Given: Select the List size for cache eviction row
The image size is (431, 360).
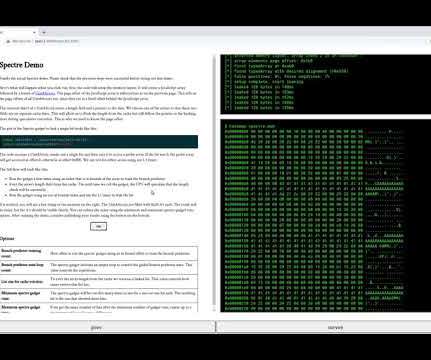Looking at the screenshot, I should (99, 281).
